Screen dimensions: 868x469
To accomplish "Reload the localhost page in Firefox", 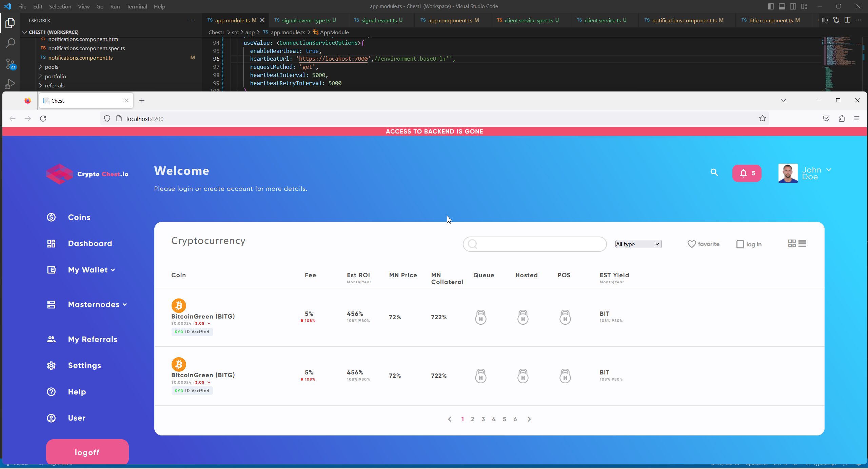I will coord(43,119).
